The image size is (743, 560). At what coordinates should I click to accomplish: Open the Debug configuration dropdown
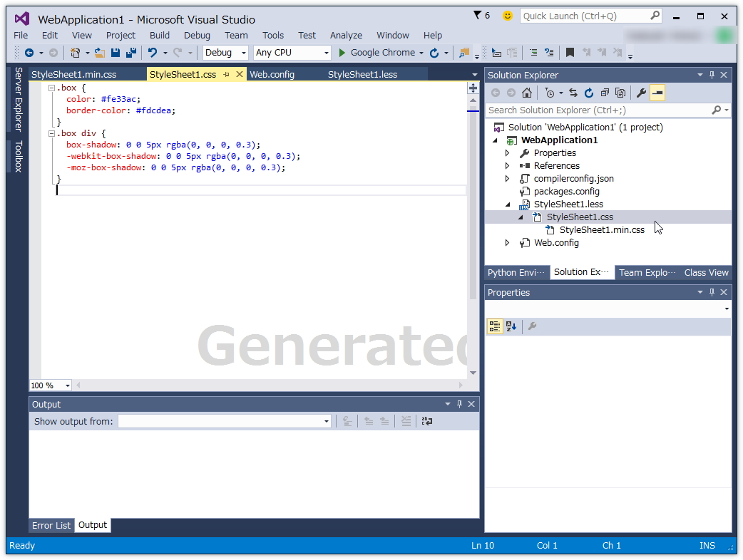(244, 53)
